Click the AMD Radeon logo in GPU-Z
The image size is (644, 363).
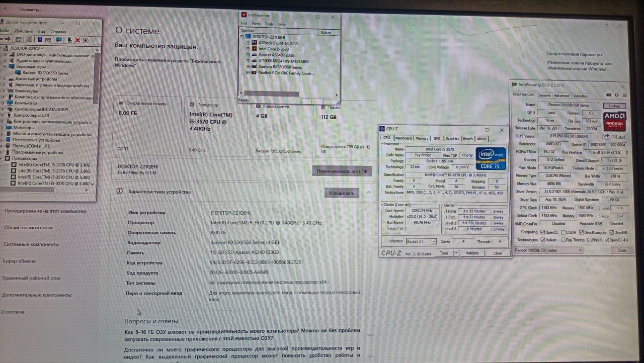615,121
